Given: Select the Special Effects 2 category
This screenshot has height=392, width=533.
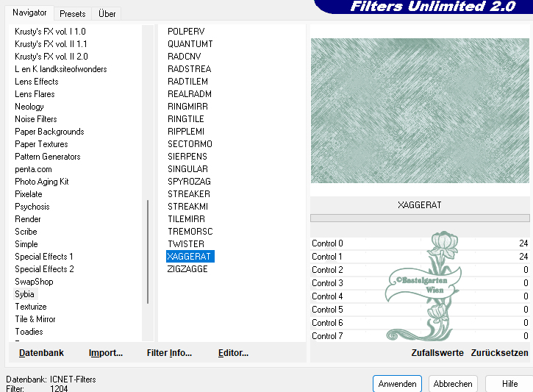Looking at the screenshot, I should click(44, 269).
